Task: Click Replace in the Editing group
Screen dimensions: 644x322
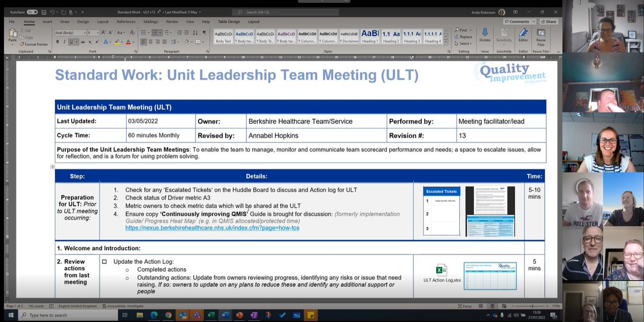Action: pos(463,37)
